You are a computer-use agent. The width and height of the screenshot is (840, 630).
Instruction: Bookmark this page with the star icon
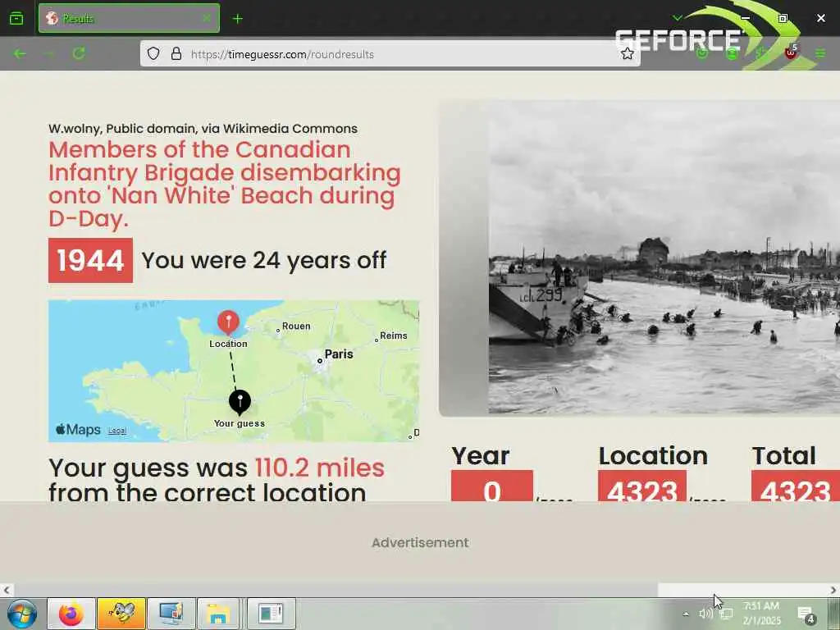[627, 53]
